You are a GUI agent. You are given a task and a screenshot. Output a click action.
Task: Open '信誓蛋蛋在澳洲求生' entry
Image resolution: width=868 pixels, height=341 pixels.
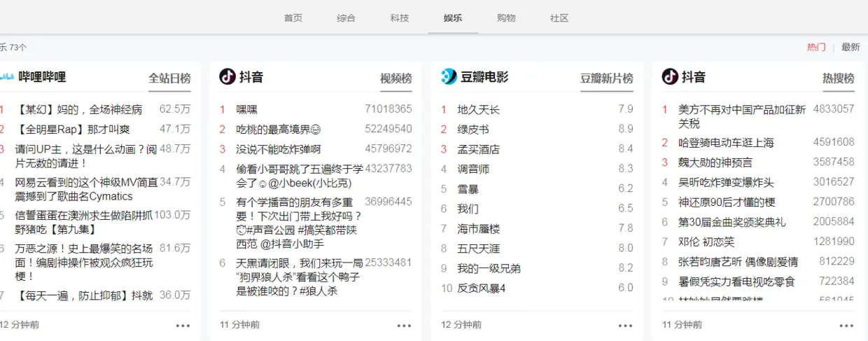tap(84, 222)
